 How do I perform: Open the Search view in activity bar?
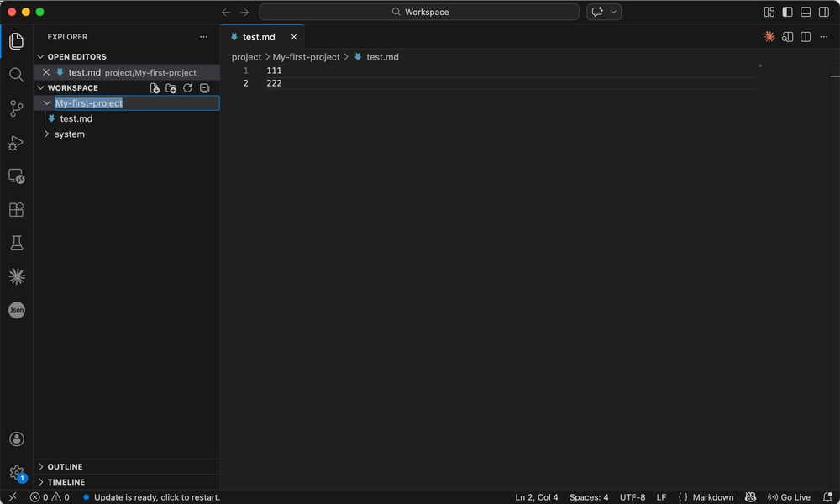coord(16,75)
